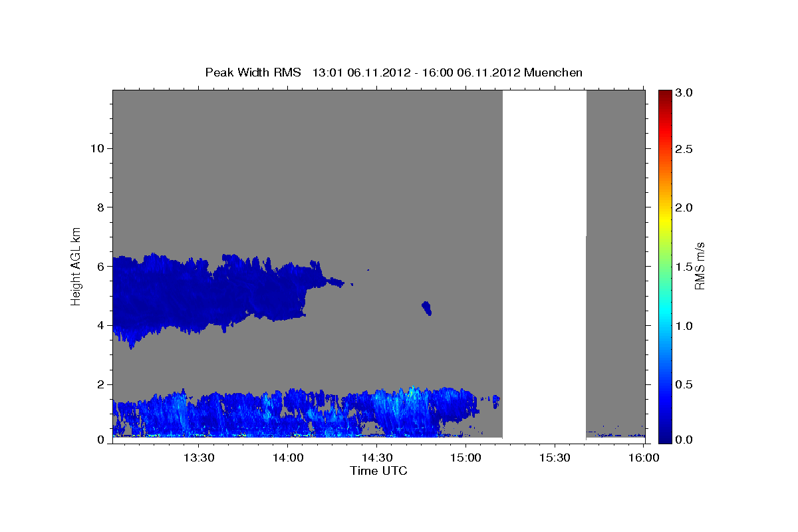Click the 'Time UTC' axis label
The width and height of the screenshot is (798, 532).
[x=378, y=471]
